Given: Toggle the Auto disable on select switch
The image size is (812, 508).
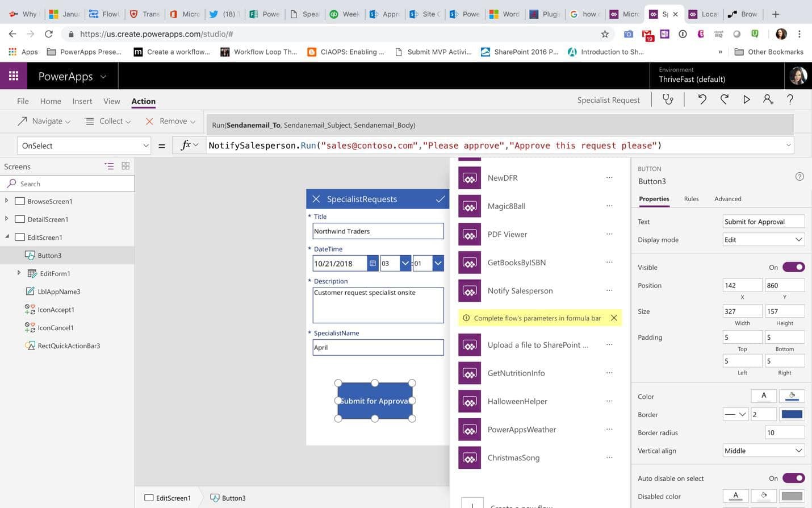Looking at the screenshot, I should (x=793, y=478).
